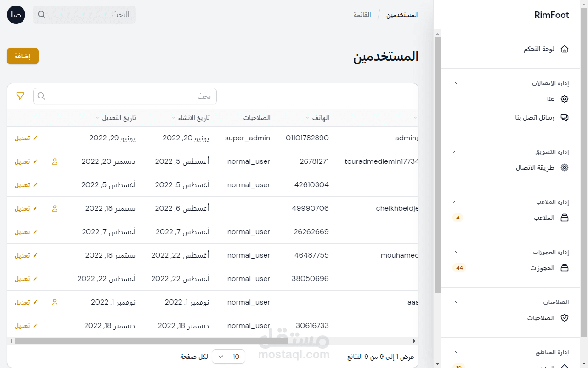The image size is (588, 368).
Task: Click the المستخدمين breadcrumb link
Action: 402,15
